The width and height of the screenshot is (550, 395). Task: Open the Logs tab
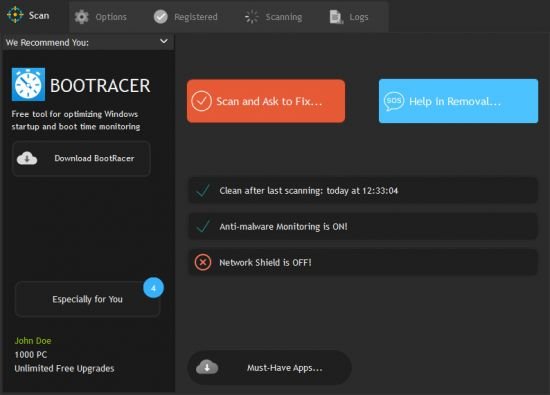[349, 17]
